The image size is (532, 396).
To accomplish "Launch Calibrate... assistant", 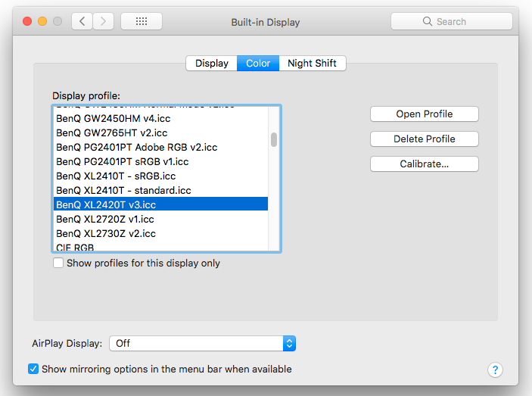I will pyautogui.click(x=424, y=164).
